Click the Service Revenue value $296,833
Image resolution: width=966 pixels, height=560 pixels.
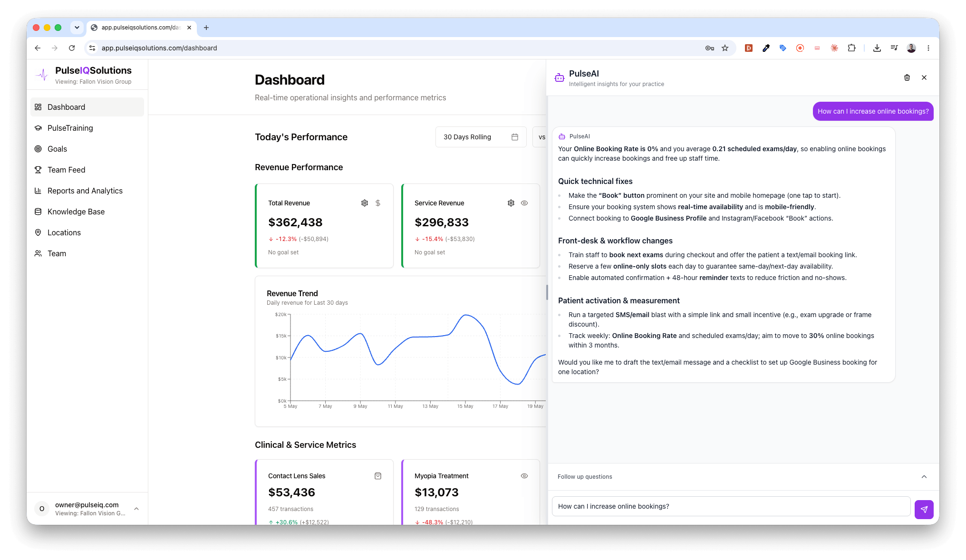(x=442, y=222)
